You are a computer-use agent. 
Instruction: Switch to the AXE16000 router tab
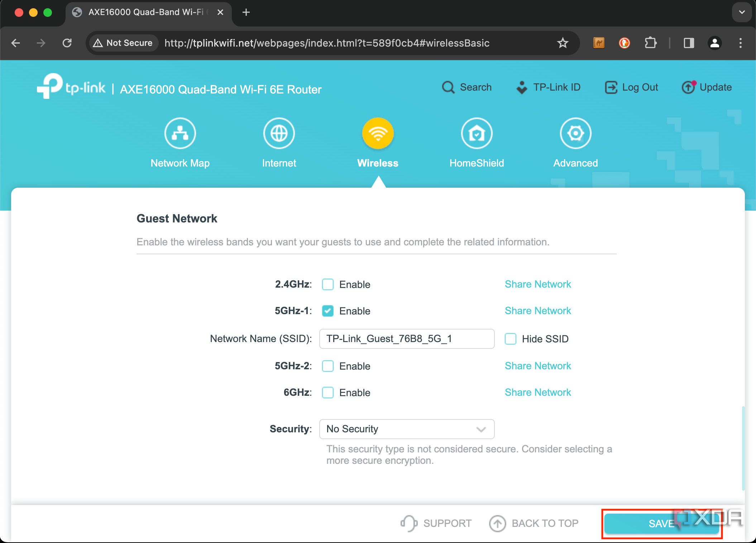click(143, 12)
